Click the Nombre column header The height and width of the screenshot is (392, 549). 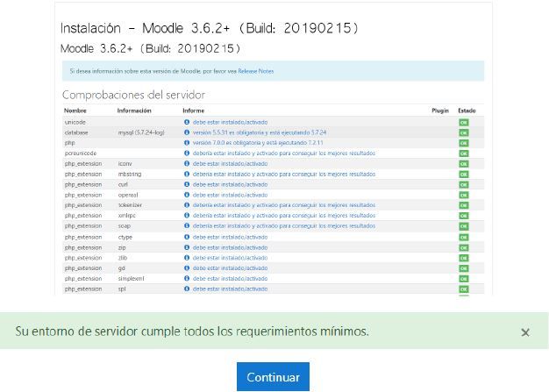[x=75, y=110]
